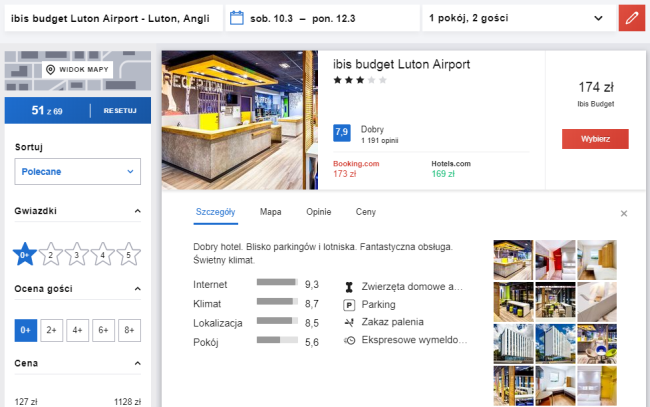
Task: Open the calendar date picker icon
Action: (x=237, y=18)
